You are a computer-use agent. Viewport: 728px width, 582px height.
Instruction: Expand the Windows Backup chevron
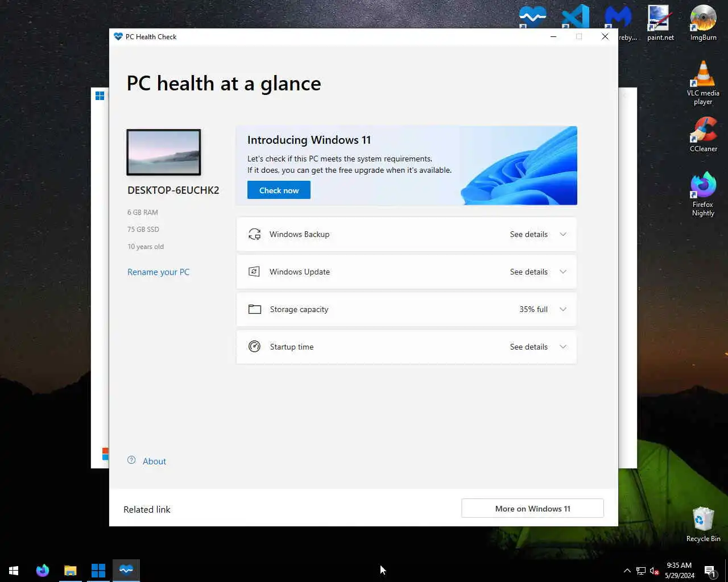click(563, 234)
